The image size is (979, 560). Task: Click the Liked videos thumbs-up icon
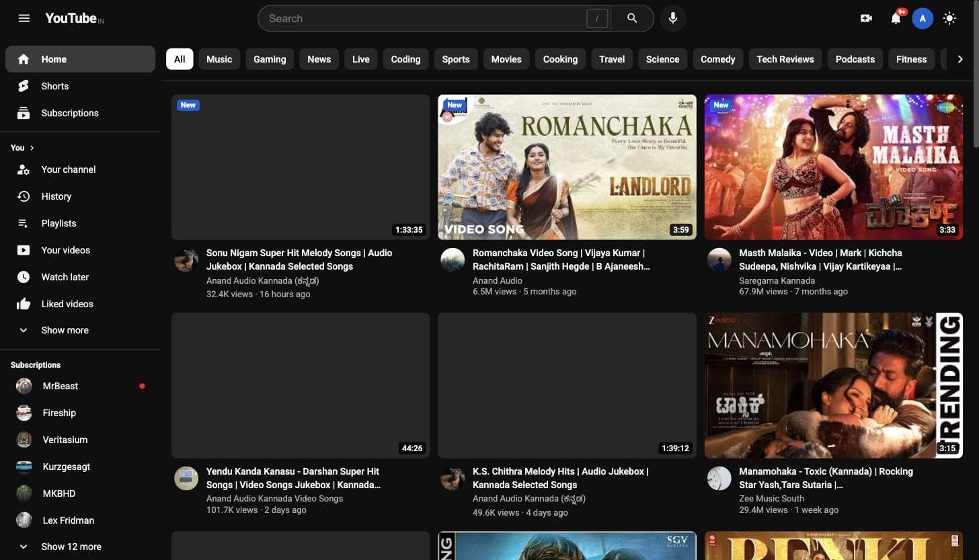pyautogui.click(x=24, y=304)
